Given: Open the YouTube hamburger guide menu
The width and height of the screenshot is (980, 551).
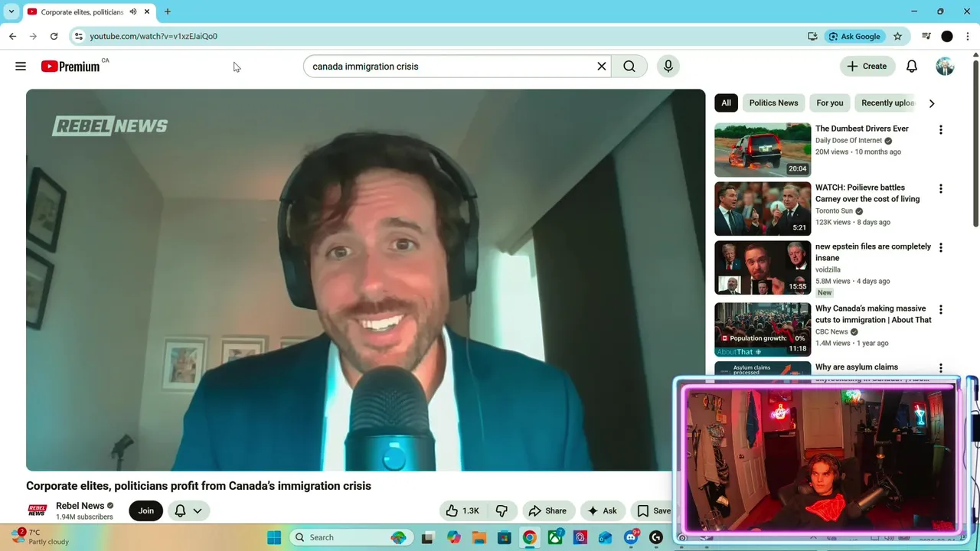Looking at the screenshot, I should (x=21, y=67).
